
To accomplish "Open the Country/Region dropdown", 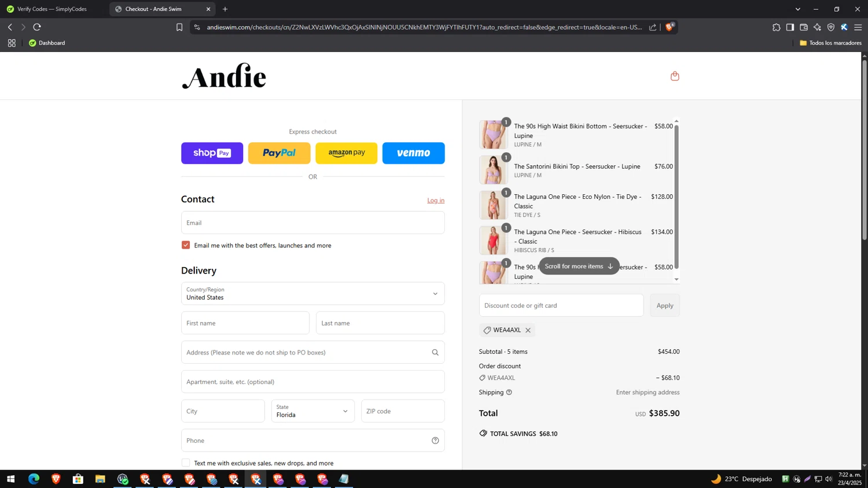I will pyautogui.click(x=312, y=294).
